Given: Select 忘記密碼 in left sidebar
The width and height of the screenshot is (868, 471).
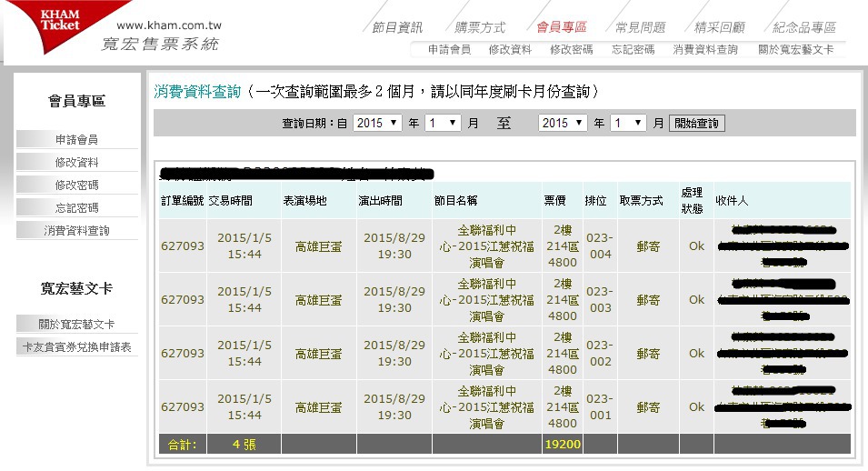Looking at the screenshot, I should (77, 208).
